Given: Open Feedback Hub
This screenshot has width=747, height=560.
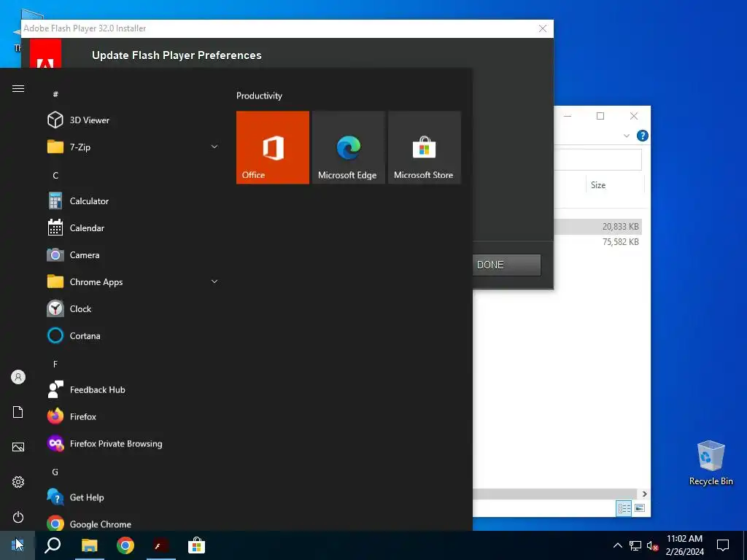Looking at the screenshot, I should (x=133, y=389).
